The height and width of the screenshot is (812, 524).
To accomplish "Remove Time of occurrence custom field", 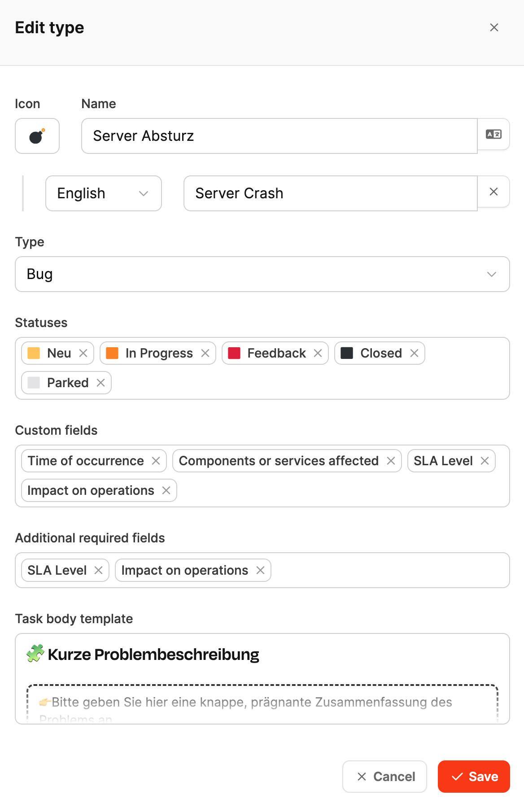I will coord(156,461).
